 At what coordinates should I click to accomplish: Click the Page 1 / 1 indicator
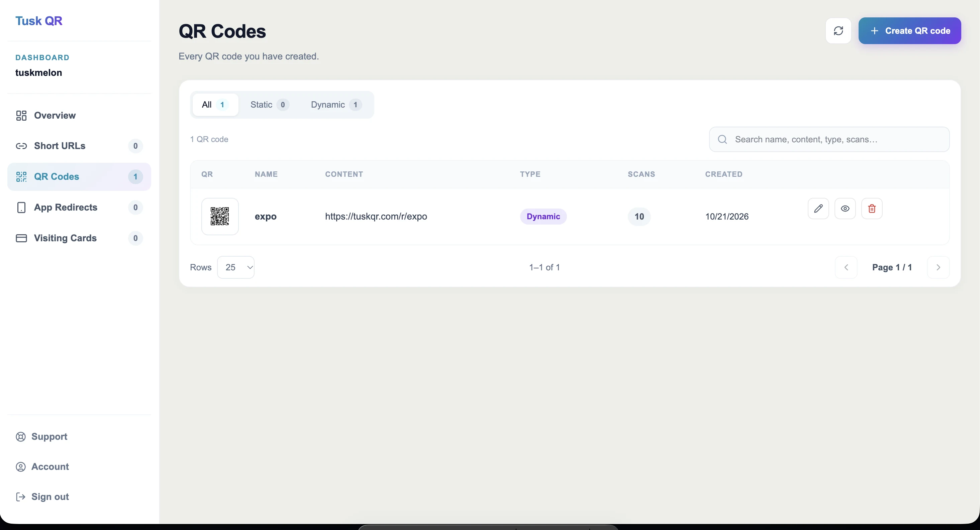(892, 267)
